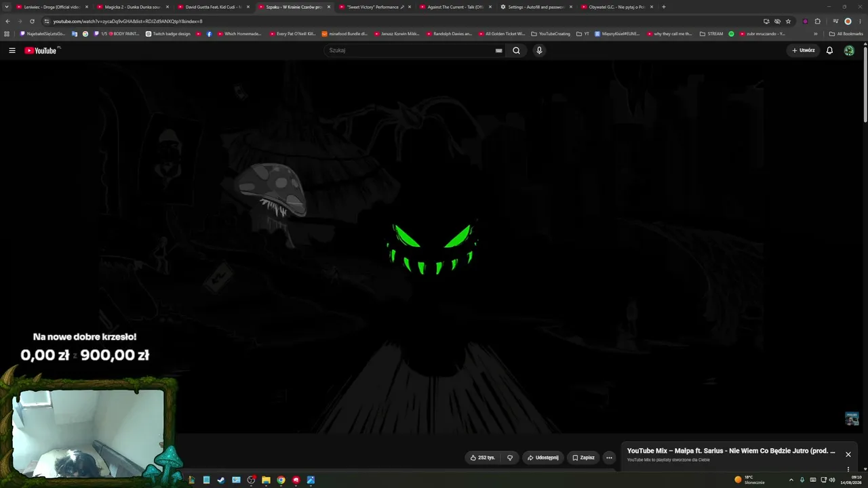This screenshot has height=488, width=868.
Task: Open the YouTube account avatar menu
Action: click(849, 50)
